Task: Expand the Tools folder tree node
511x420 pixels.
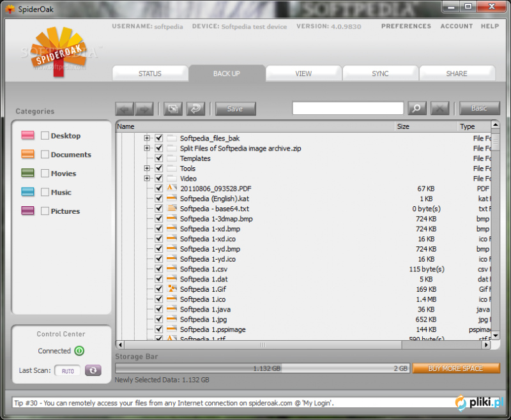Action: point(147,169)
